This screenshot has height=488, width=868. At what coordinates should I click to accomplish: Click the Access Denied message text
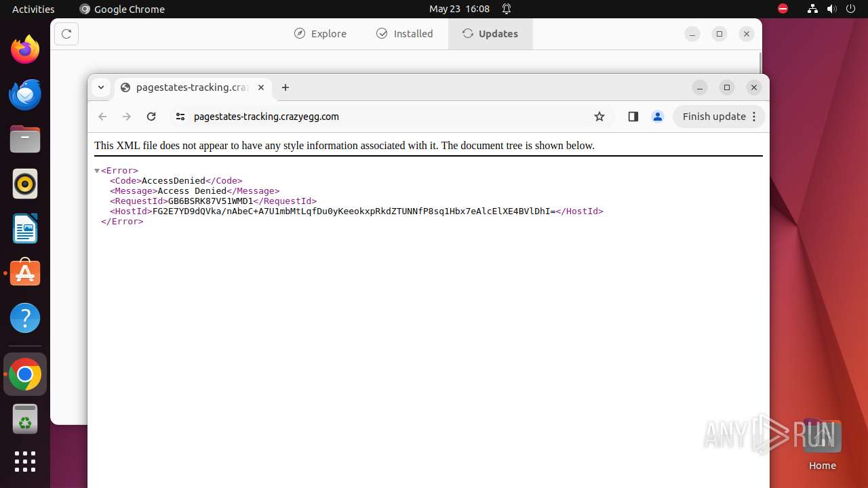click(x=192, y=191)
